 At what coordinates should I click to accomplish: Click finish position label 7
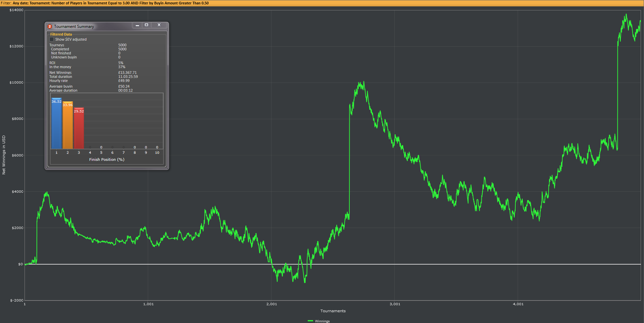coord(124,153)
